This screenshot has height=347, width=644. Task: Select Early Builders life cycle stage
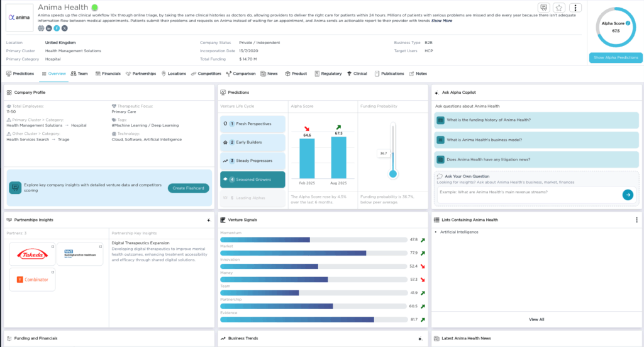click(253, 142)
